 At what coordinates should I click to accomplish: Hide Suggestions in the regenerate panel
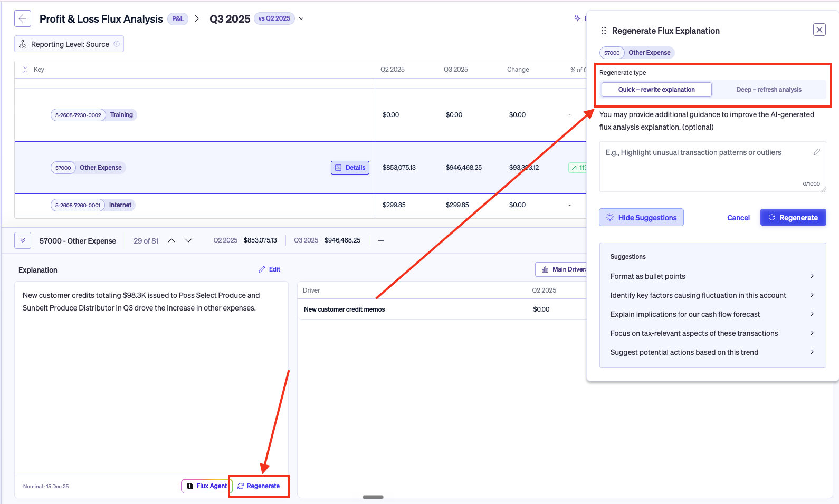[x=641, y=218]
